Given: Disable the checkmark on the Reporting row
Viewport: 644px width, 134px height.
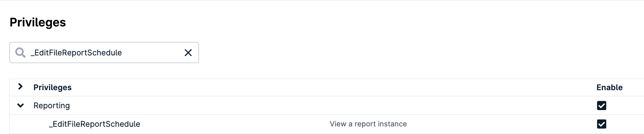Looking at the screenshot, I should (x=602, y=105).
